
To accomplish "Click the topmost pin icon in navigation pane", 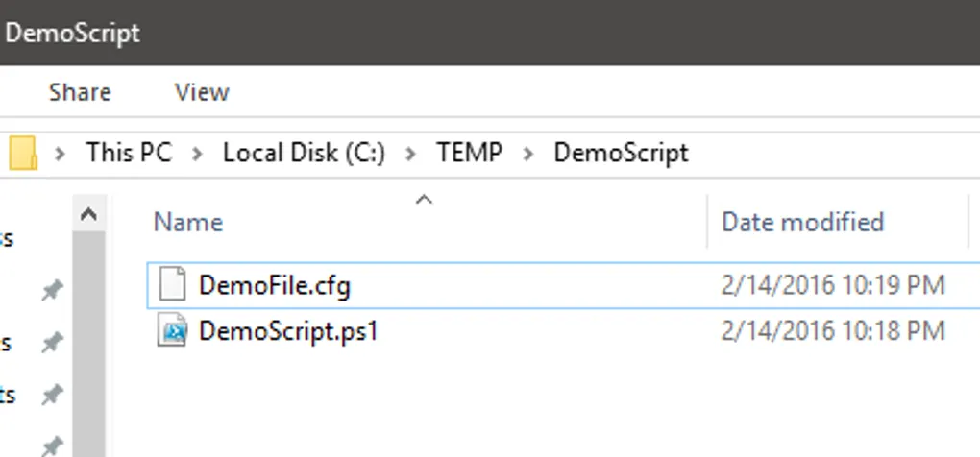I will point(53,291).
